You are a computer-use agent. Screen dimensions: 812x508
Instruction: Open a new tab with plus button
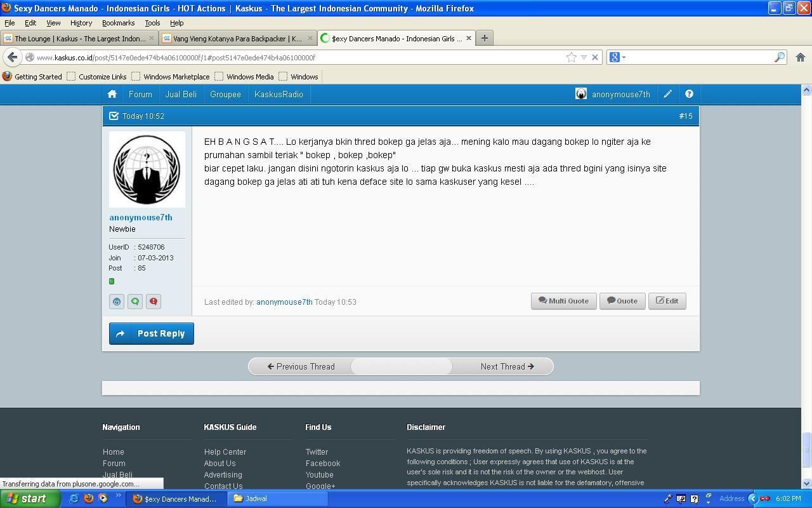click(x=485, y=38)
